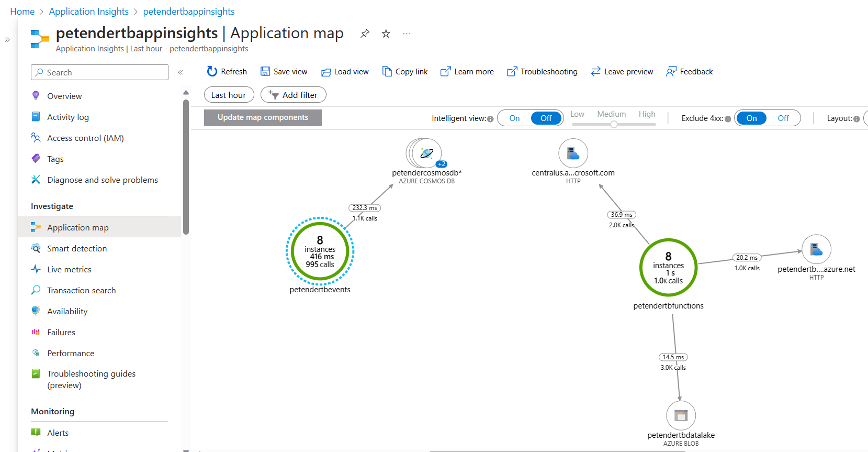Click the 20.2 ms edge label
The image size is (868, 452).
[747, 258]
